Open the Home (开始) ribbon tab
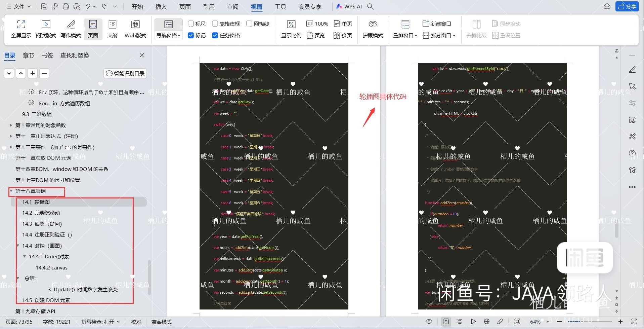This screenshot has height=329, width=644. pos(137,6)
